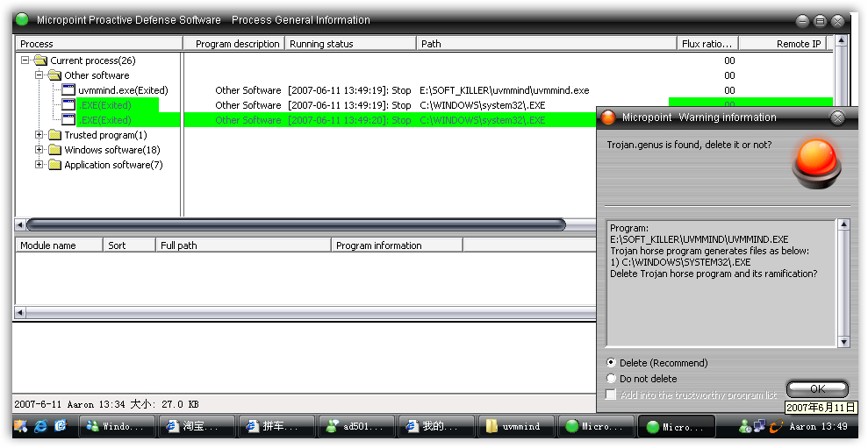Collapse the Other software tree node
The image size is (868, 448).
[x=39, y=75]
